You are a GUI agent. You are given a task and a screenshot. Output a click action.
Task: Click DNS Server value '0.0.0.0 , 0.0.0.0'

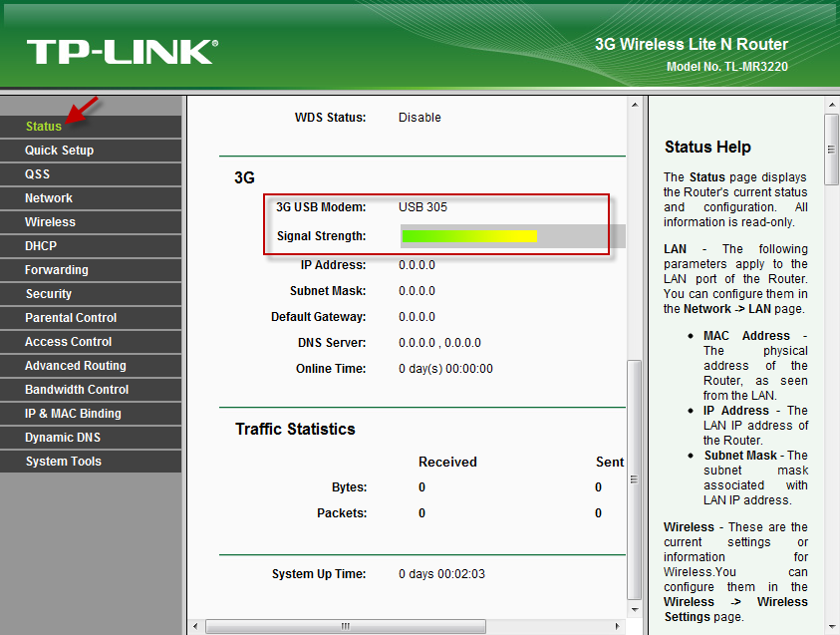point(439,343)
